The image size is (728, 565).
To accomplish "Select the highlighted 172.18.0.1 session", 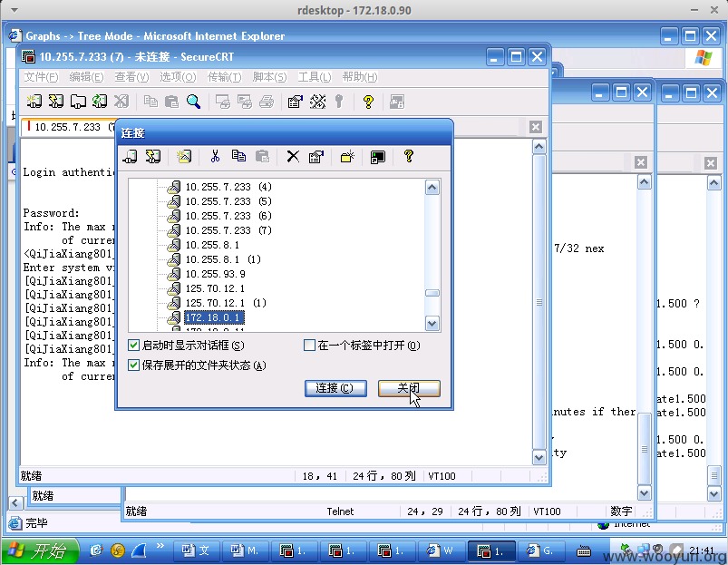I will tap(214, 317).
